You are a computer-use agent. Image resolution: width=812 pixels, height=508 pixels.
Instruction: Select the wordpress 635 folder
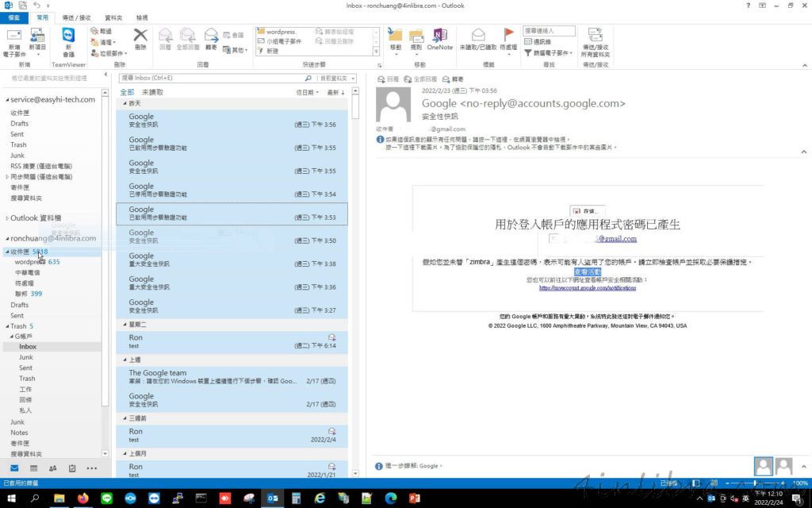37,262
